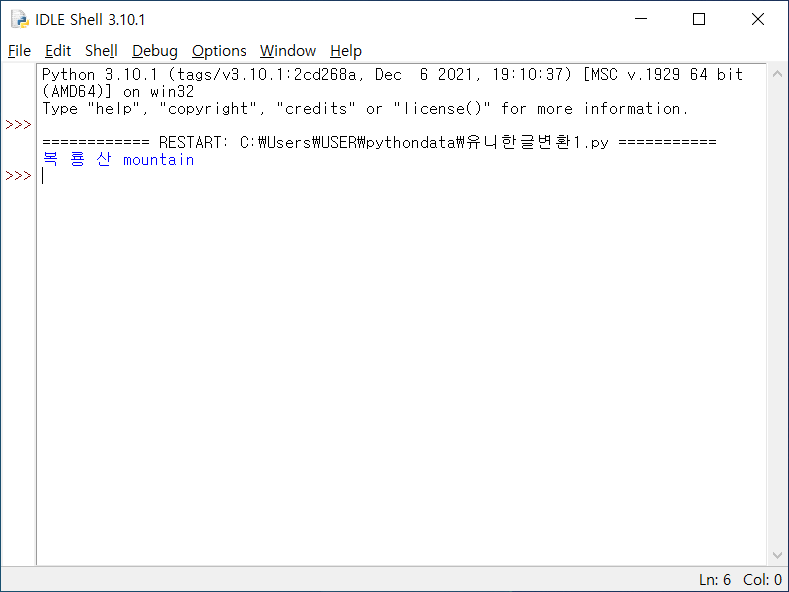Screen dimensions: 789x592
Task: Maximize the IDLE Shell window
Action: (x=699, y=19)
